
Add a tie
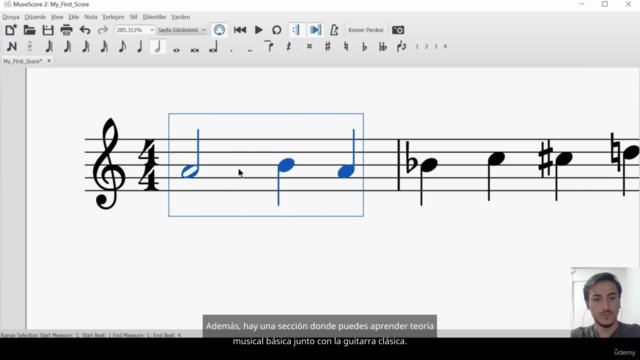click(x=269, y=47)
